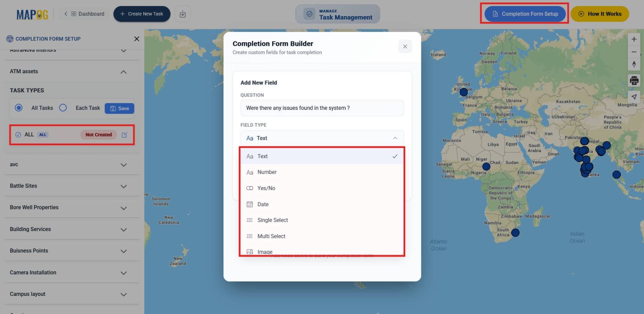Choose the Date field type option

tap(322, 205)
